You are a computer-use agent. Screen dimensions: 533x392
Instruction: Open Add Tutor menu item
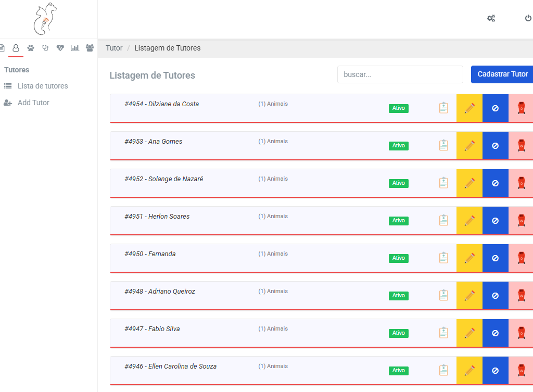click(33, 103)
